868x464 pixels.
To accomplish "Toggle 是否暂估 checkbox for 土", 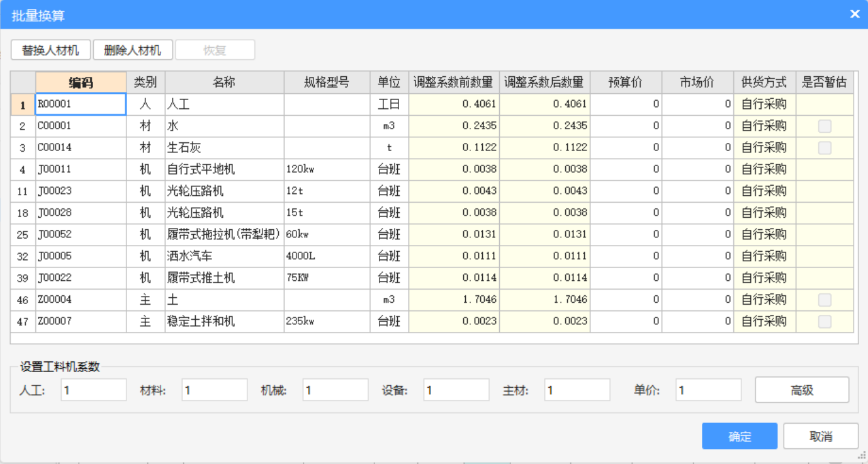I will click(x=824, y=300).
